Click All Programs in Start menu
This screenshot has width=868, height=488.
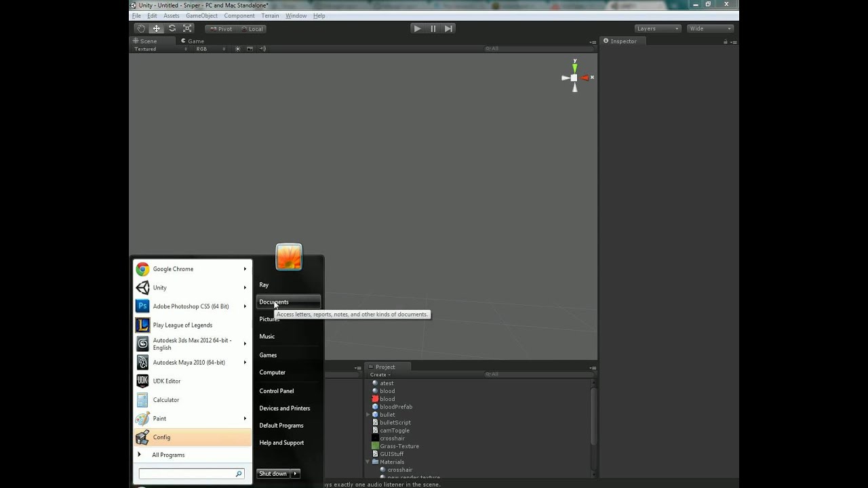click(168, 455)
